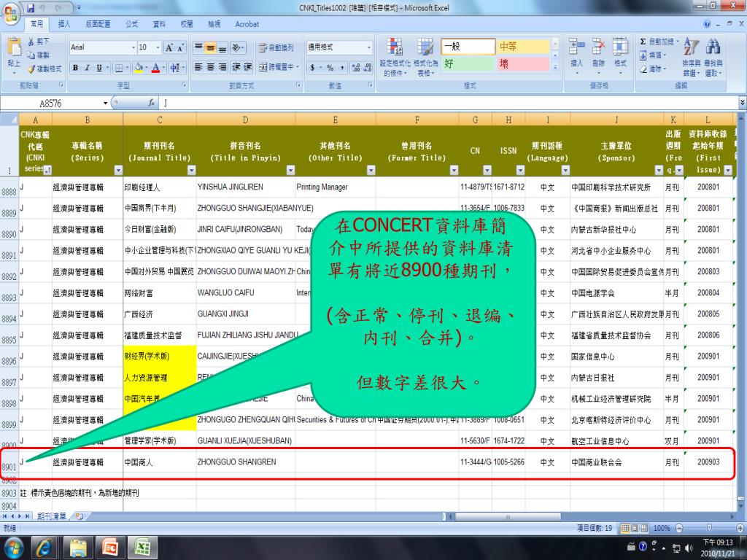
Task: Apply percent style
Action: [x=330, y=68]
